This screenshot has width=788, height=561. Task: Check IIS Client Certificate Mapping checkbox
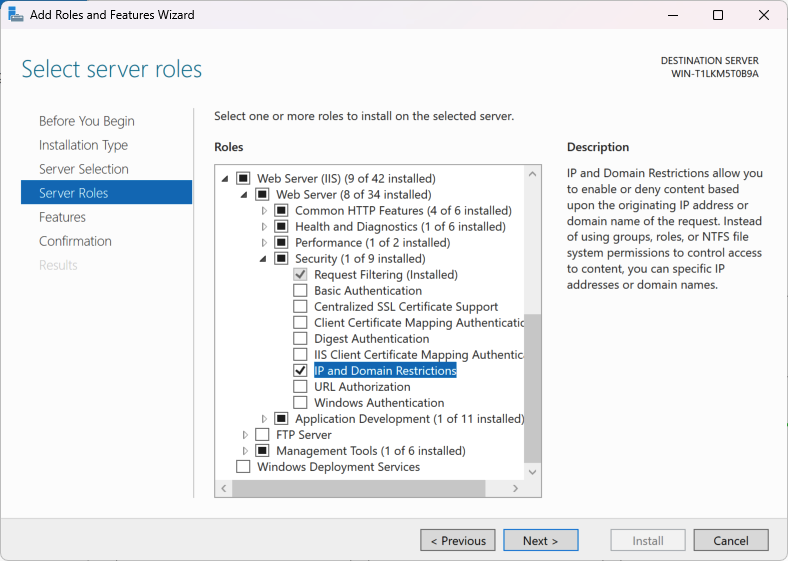[300, 355]
